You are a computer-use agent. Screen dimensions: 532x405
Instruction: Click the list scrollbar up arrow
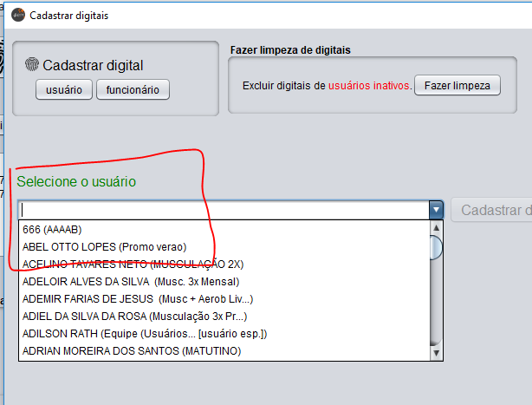click(x=437, y=228)
